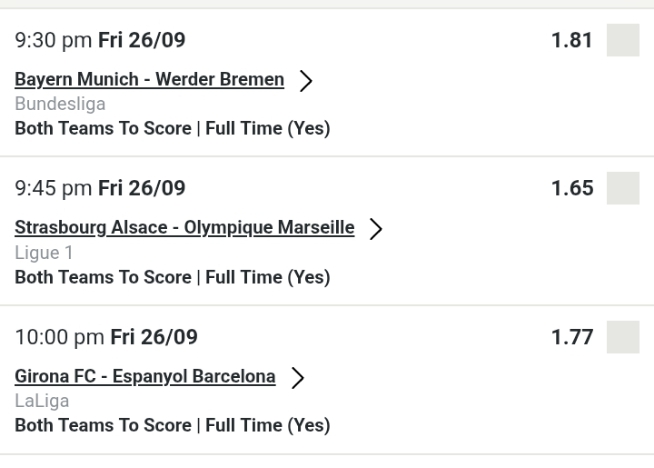Tick the checkbox next to odds 1.81

point(623,41)
